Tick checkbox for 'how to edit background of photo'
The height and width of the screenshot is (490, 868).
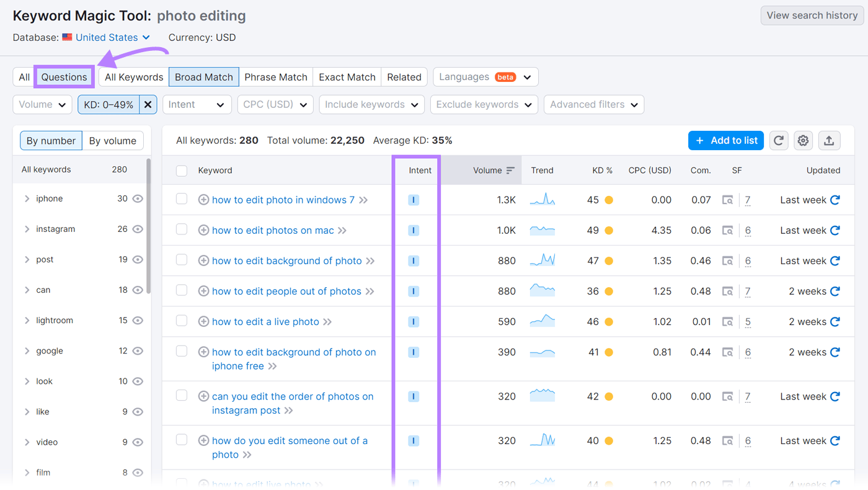182,261
